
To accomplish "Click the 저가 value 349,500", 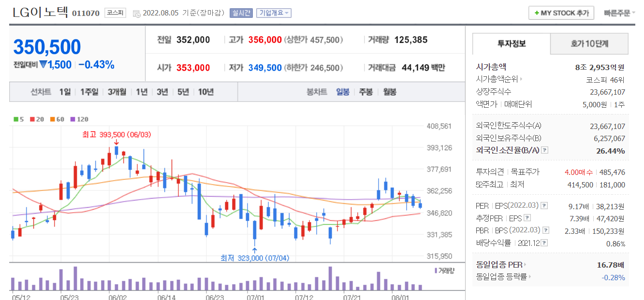I will click(x=265, y=68).
